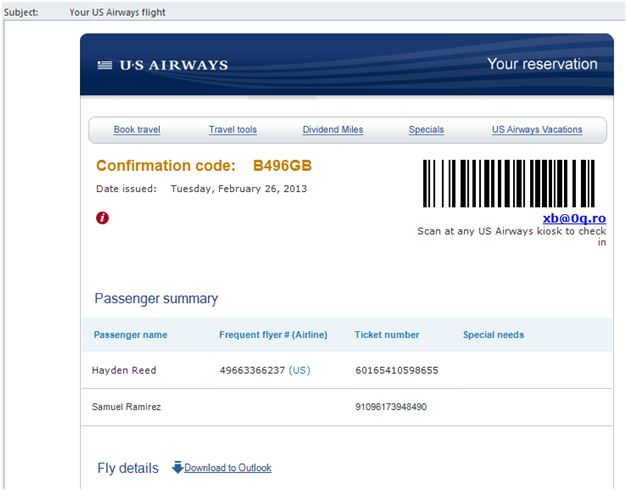Select Samuel Ramirez passenger name

[x=126, y=407]
